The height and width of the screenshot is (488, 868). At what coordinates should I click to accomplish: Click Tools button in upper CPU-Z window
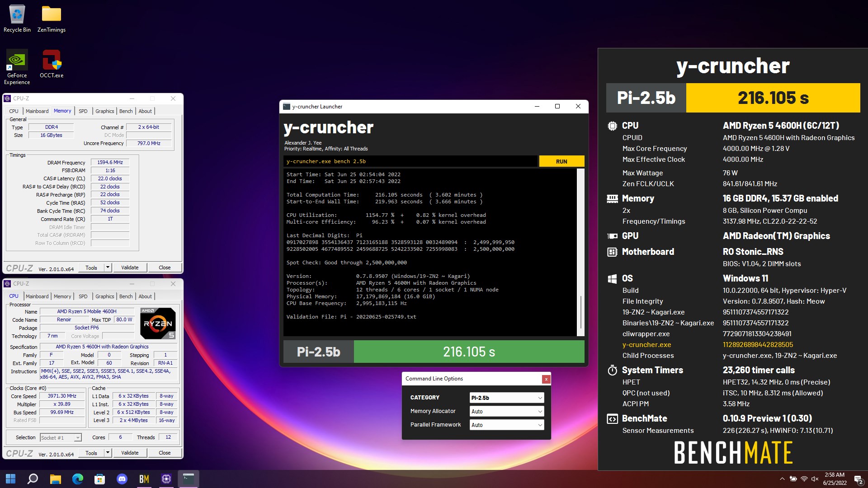pyautogui.click(x=91, y=267)
